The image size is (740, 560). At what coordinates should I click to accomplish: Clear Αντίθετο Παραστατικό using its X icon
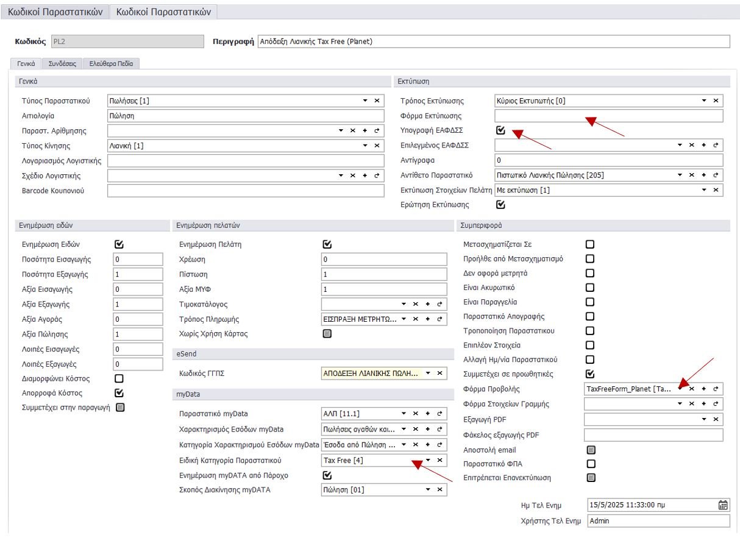[x=692, y=175]
